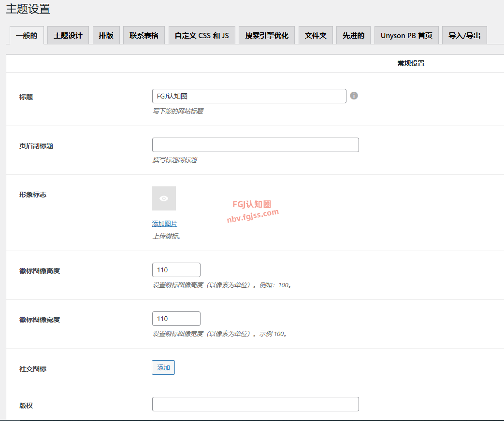
Task: Go to the 联系表格 tab
Action: click(144, 36)
